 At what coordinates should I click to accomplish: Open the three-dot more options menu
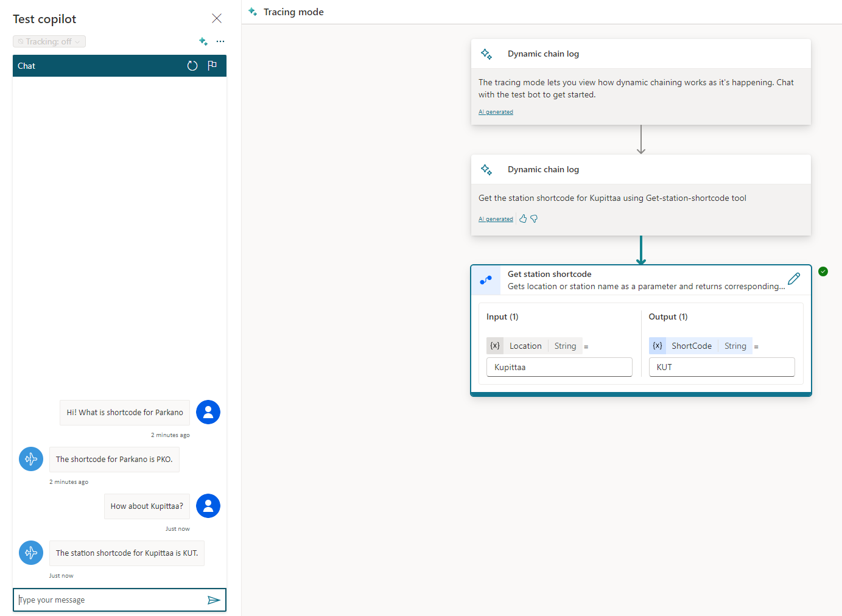click(220, 41)
